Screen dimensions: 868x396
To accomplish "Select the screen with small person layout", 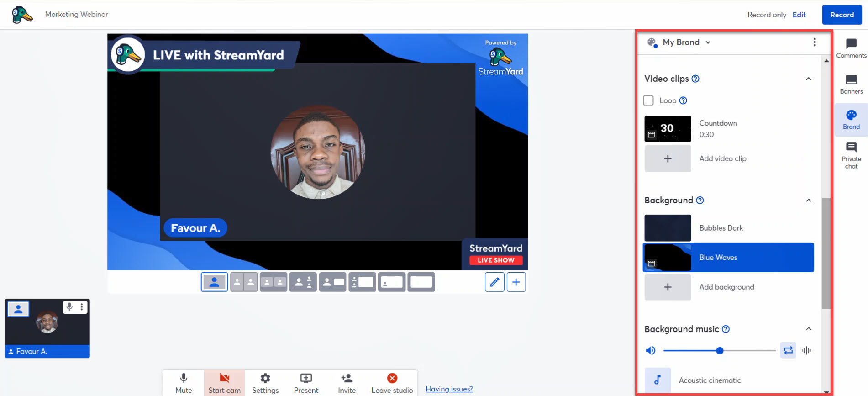I will tap(391, 282).
